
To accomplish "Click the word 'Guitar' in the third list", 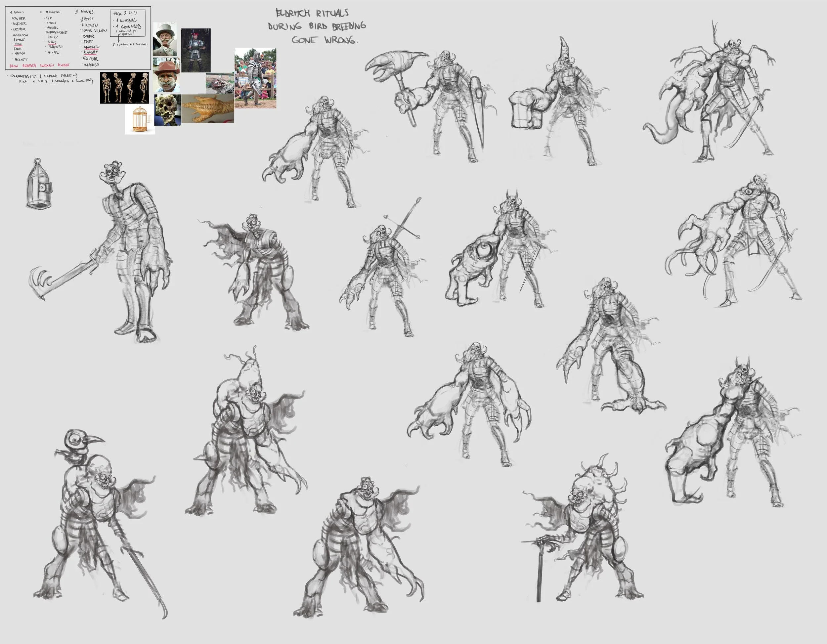I will [x=91, y=59].
